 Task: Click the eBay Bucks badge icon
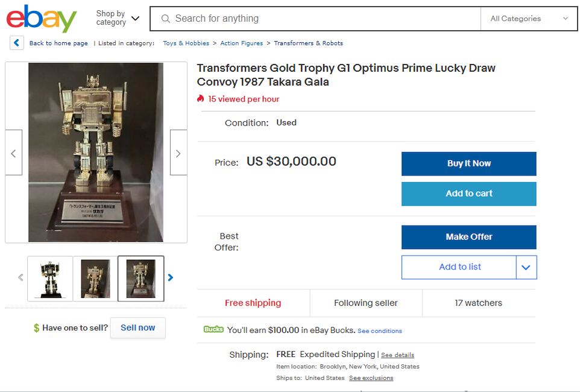pyautogui.click(x=213, y=330)
